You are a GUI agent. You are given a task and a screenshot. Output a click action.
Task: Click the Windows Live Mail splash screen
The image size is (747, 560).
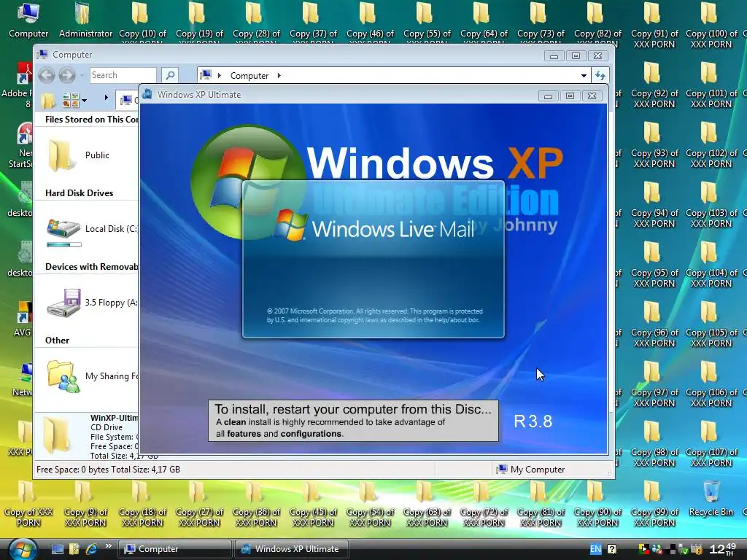[x=373, y=260]
